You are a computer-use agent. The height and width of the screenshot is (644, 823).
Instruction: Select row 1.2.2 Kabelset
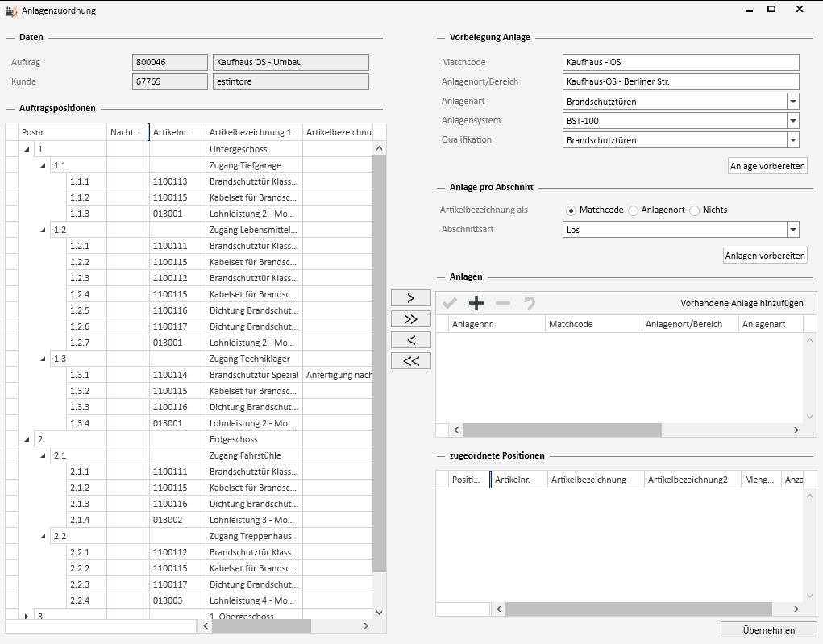coord(189,262)
